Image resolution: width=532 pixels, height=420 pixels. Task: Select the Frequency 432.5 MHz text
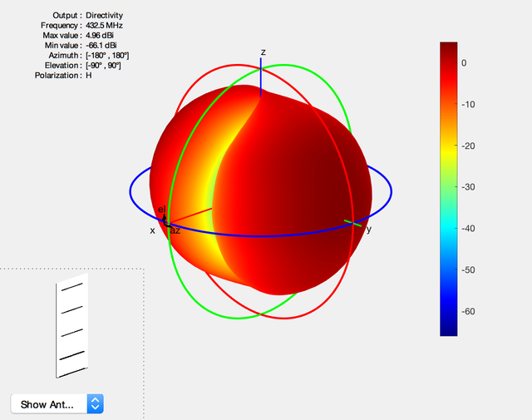(x=81, y=26)
